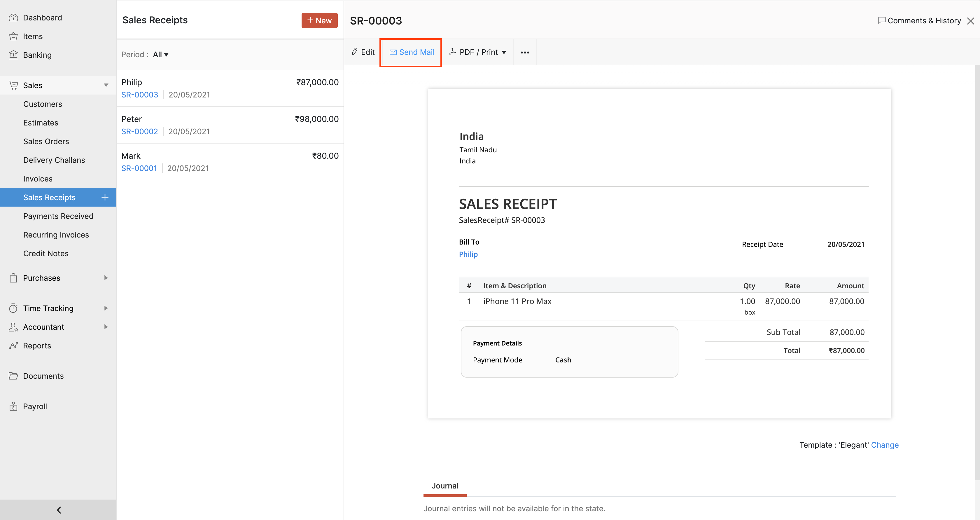Click the Banking building icon
The image size is (980, 520).
click(13, 55)
